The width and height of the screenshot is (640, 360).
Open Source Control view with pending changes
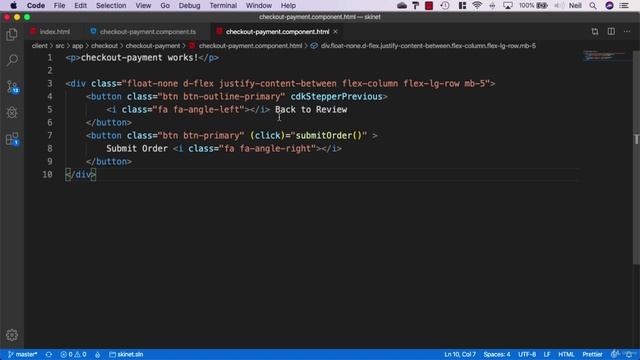[12, 87]
